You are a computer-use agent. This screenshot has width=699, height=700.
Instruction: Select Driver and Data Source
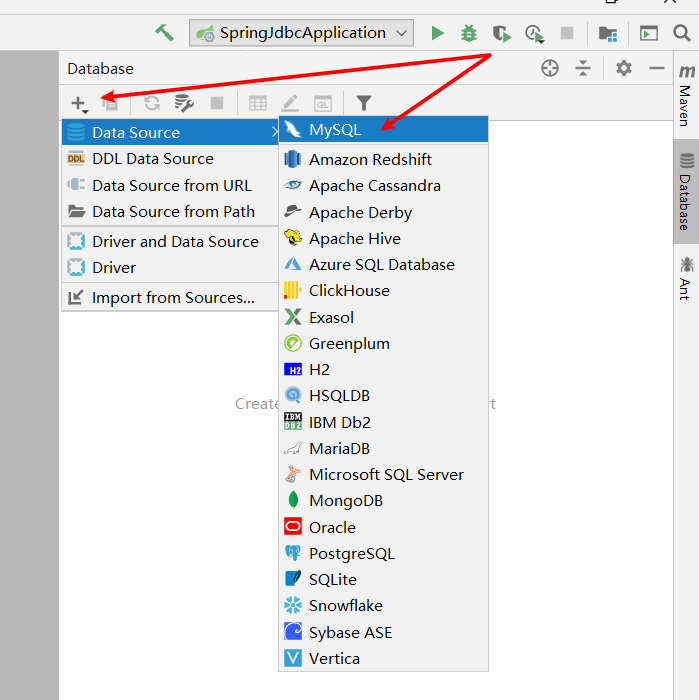(170, 242)
